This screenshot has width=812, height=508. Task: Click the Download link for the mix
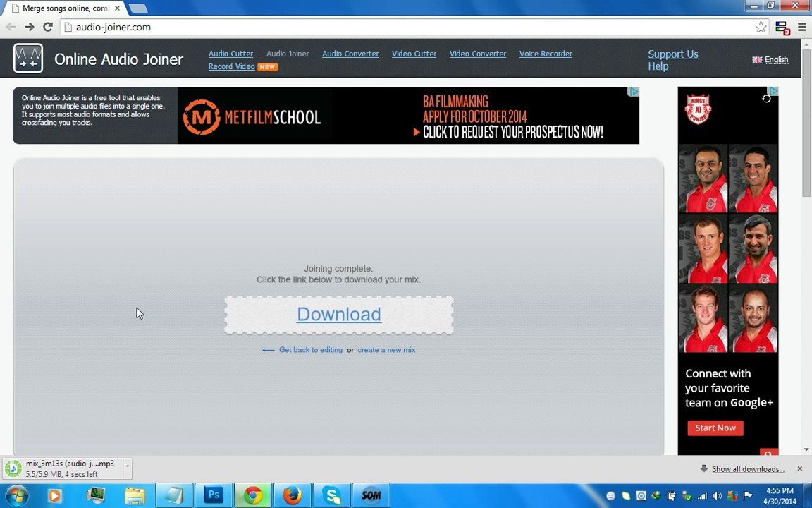tap(338, 314)
